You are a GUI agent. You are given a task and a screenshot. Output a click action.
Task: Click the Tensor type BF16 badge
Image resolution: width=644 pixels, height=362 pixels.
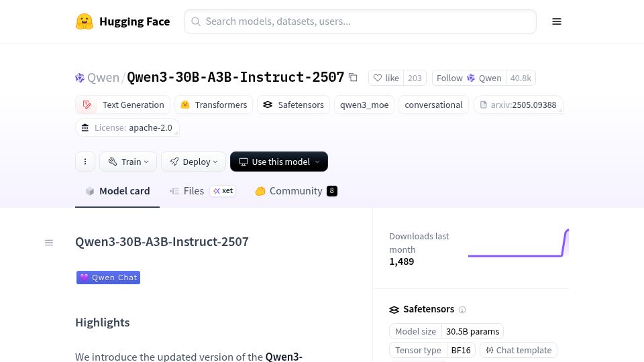[x=433, y=350]
